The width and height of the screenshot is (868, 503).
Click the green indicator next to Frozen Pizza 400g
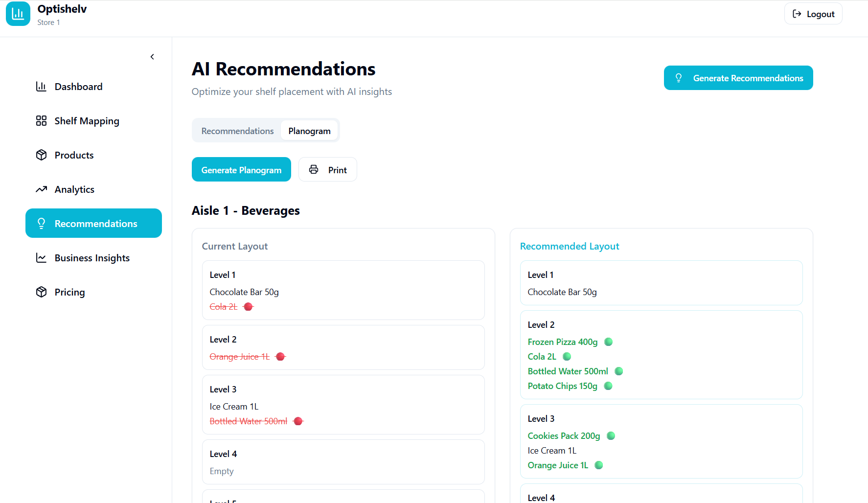click(608, 342)
